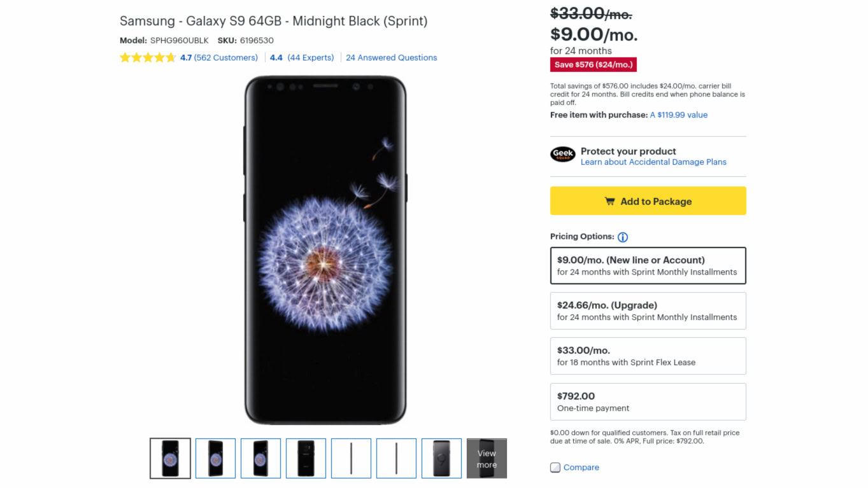
Task: Click the Geek Squad logo
Action: pos(563,154)
